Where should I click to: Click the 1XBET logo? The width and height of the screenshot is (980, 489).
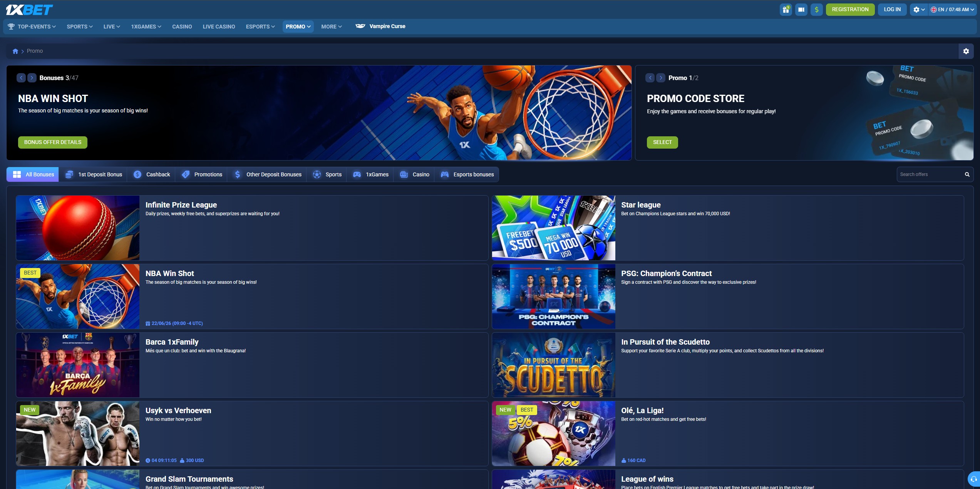29,10
